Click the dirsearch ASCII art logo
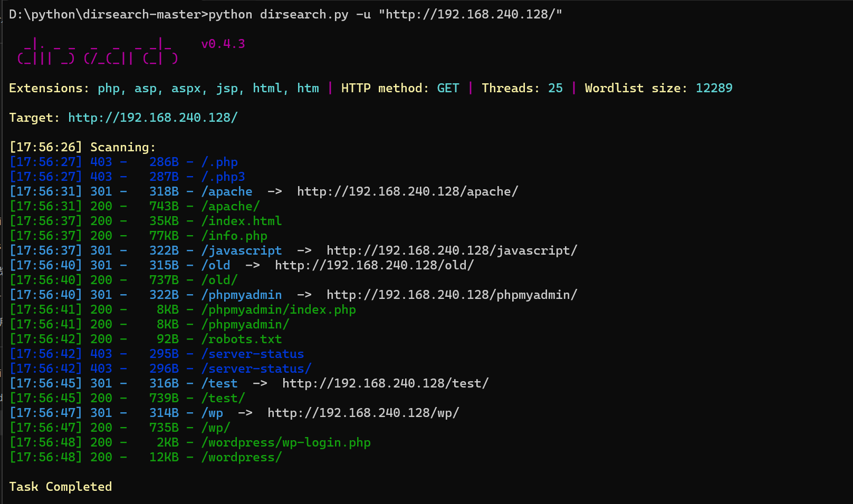This screenshot has height=504, width=853. pos(98,51)
